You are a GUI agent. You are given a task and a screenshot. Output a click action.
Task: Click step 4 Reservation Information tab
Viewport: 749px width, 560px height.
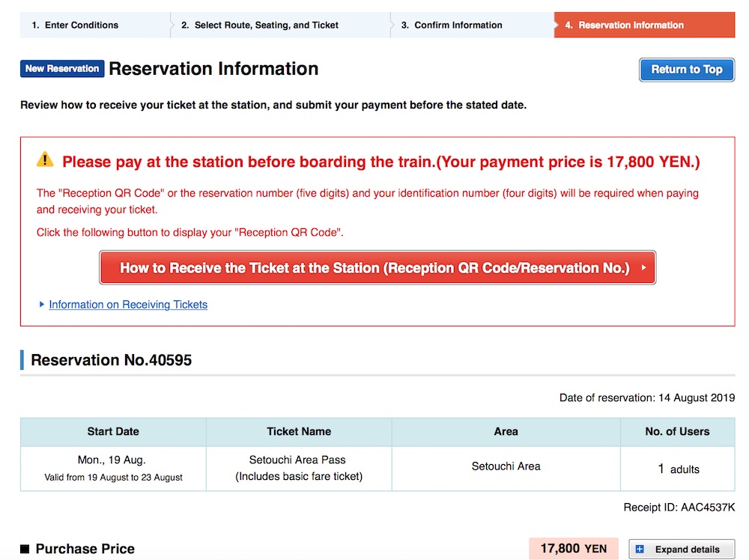point(631,25)
